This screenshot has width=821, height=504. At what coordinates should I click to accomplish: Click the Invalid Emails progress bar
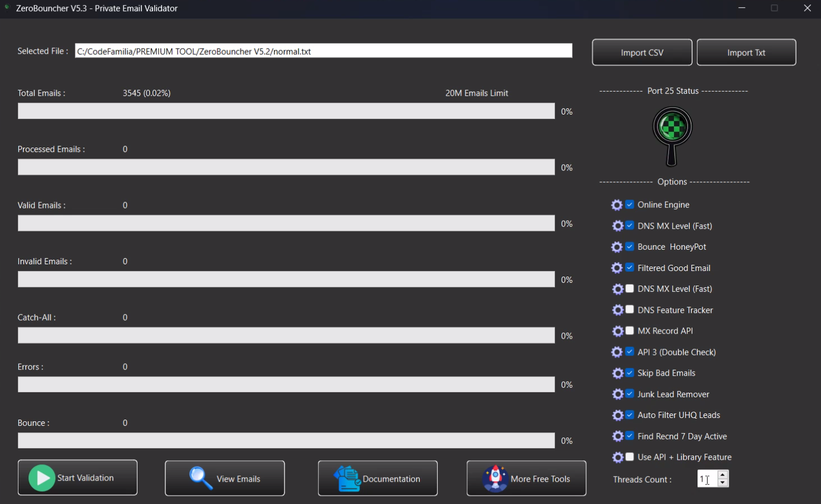(286, 279)
